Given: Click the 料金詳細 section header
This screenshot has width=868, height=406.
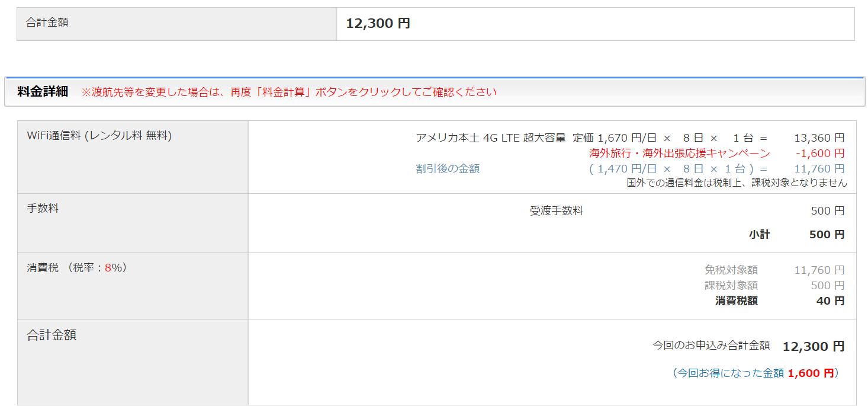Looking at the screenshot, I should [43, 92].
